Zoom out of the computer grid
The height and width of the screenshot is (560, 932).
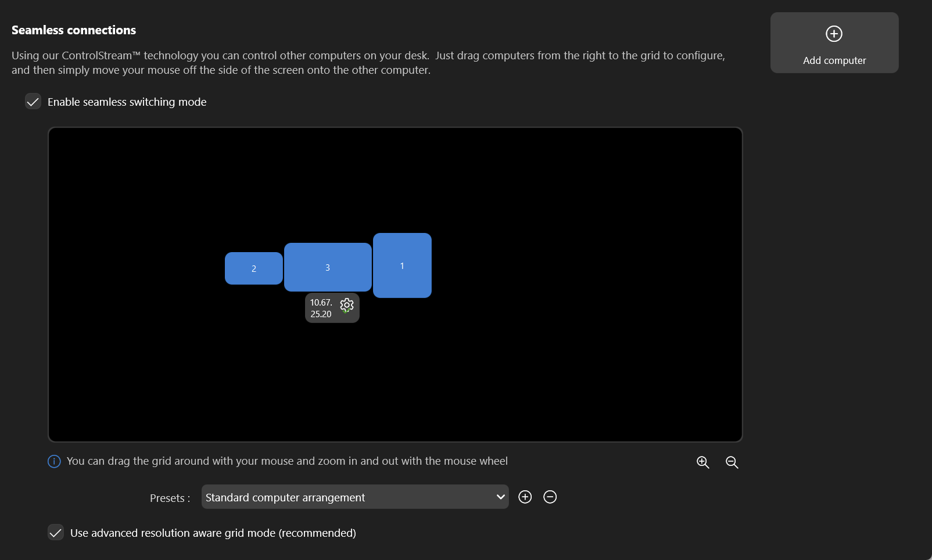(732, 462)
